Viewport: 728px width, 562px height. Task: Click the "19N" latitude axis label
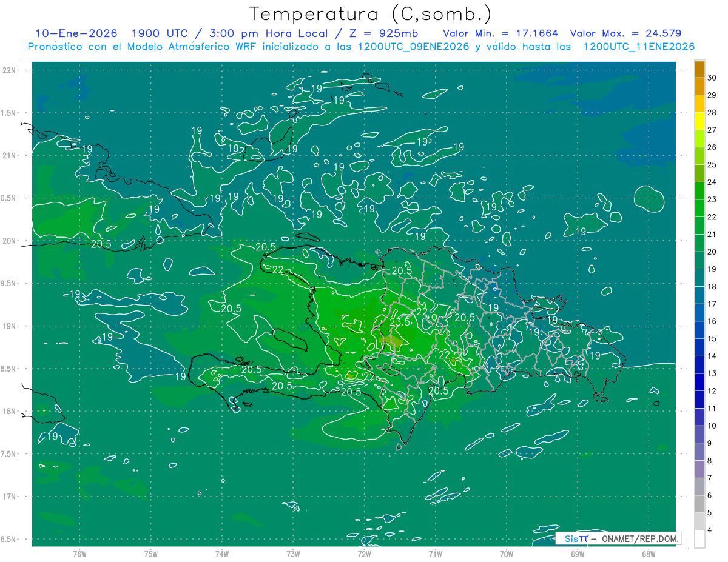click(x=9, y=326)
